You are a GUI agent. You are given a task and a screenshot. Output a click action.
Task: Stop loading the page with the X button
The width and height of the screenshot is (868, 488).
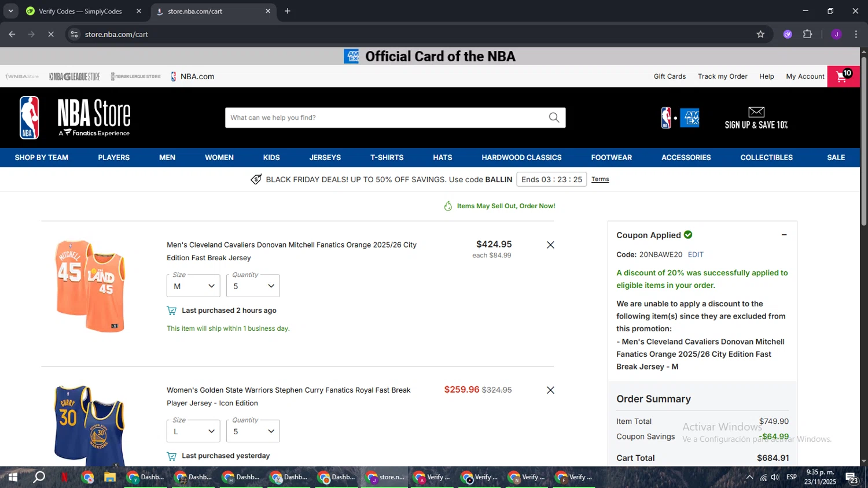pos(51,34)
